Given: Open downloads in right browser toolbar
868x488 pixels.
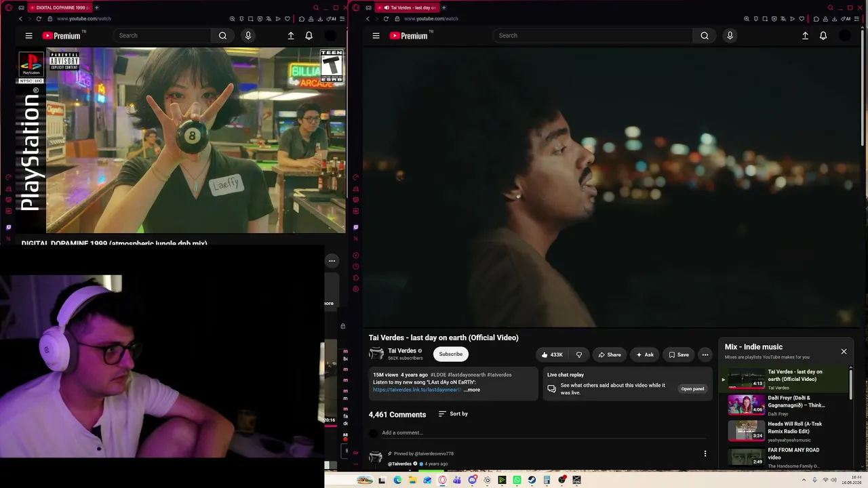Looking at the screenshot, I should (x=833, y=19).
